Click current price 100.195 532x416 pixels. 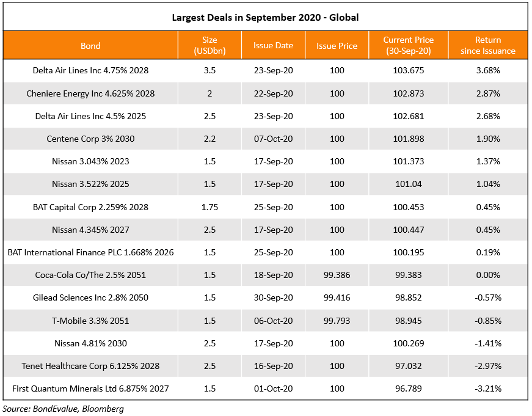coord(409,252)
